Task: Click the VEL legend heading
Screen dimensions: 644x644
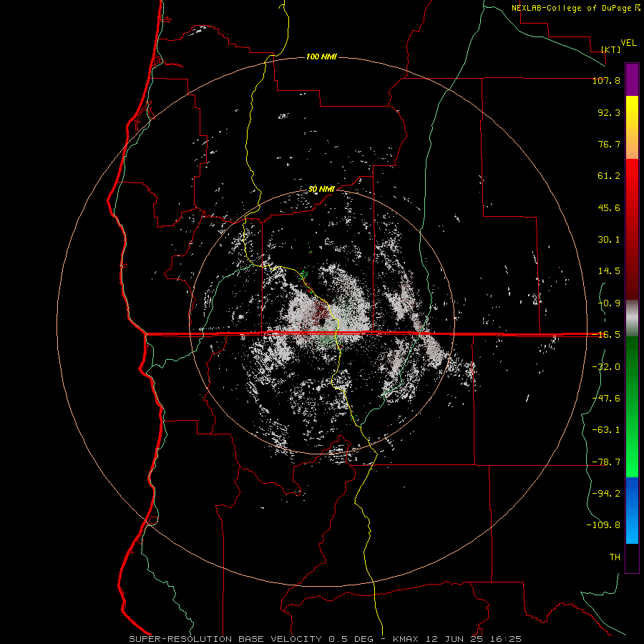Action: [x=628, y=43]
